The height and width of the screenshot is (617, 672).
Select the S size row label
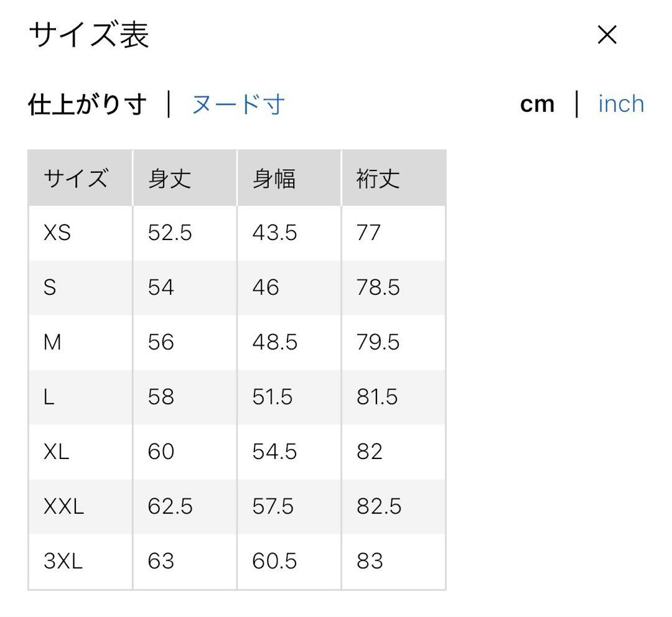50,288
